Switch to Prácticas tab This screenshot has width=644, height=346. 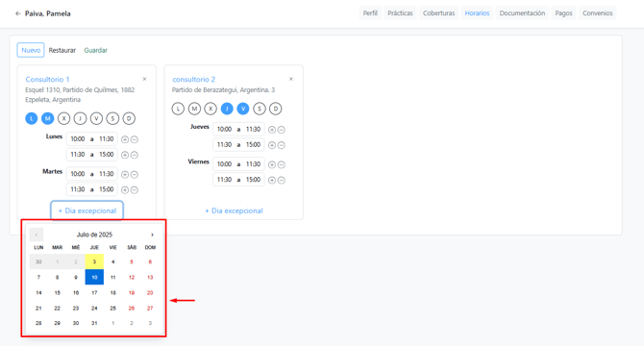pos(400,13)
